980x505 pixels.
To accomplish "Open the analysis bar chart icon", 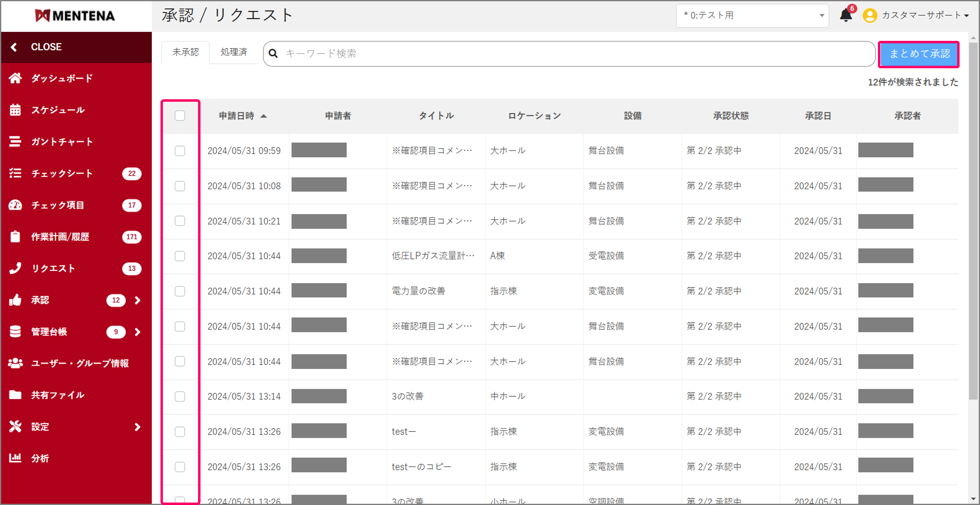I will (16, 458).
